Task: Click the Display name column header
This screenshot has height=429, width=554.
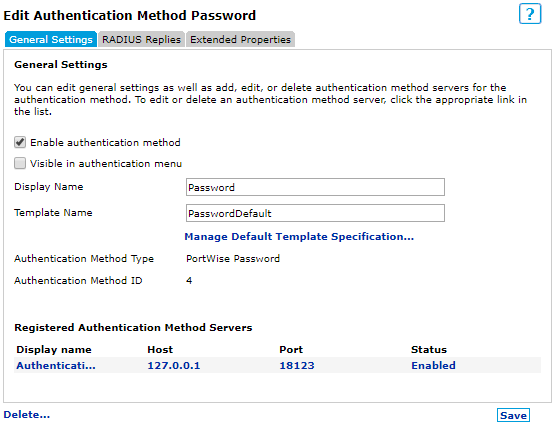Action: click(x=54, y=349)
